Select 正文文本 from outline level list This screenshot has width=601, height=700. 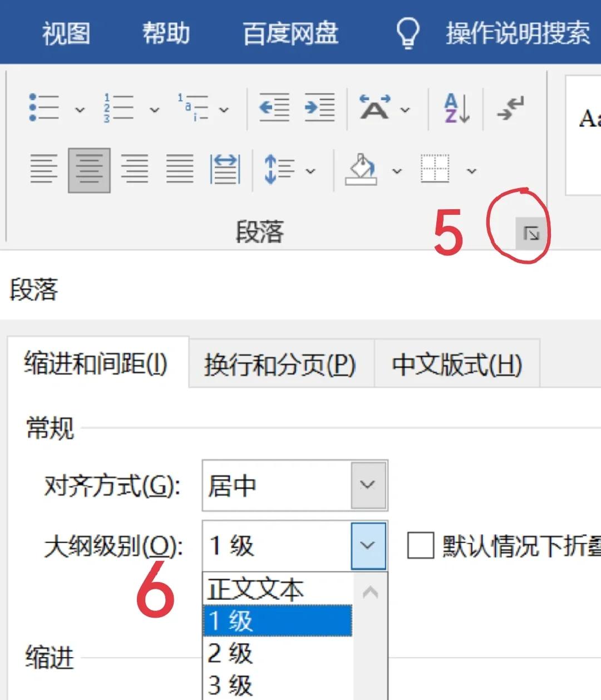[256, 589]
